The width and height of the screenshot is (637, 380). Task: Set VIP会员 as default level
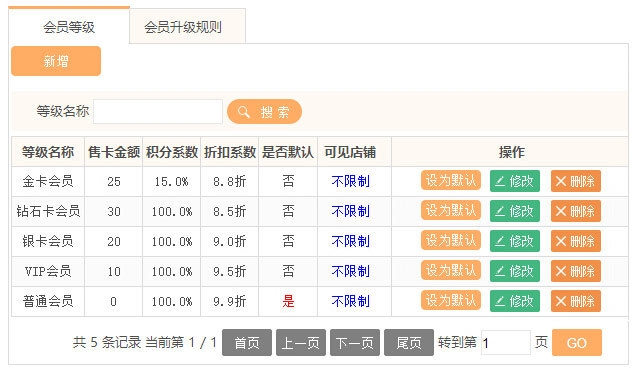(x=451, y=271)
